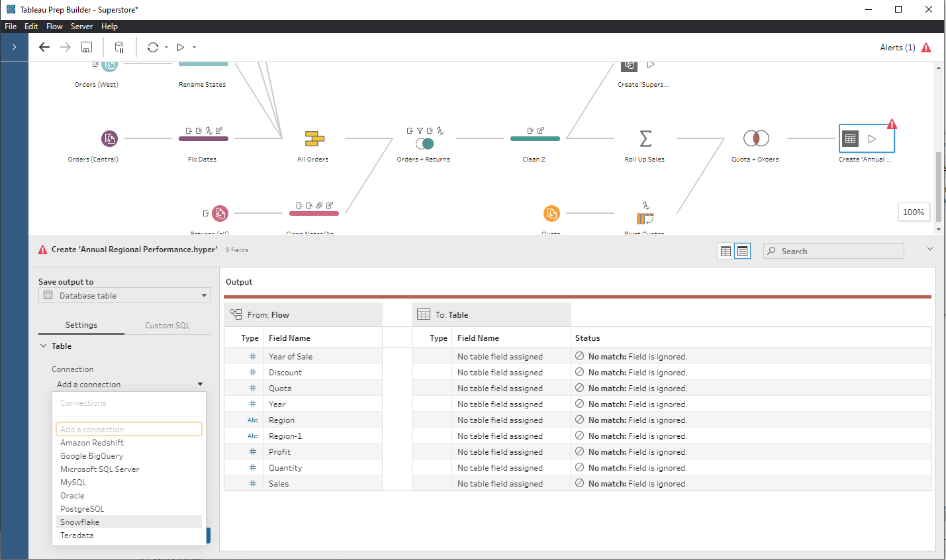Click the 100% zoom level indicator

click(914, 212)
